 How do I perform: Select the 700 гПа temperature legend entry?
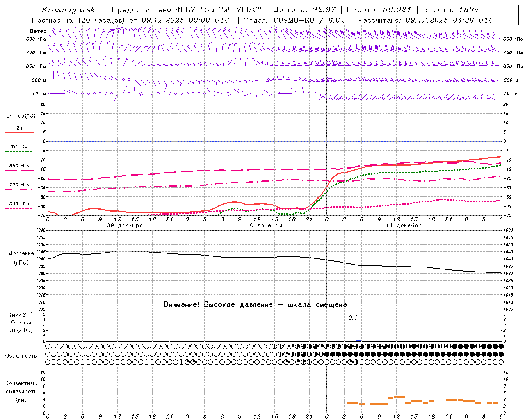click(19, 185)
